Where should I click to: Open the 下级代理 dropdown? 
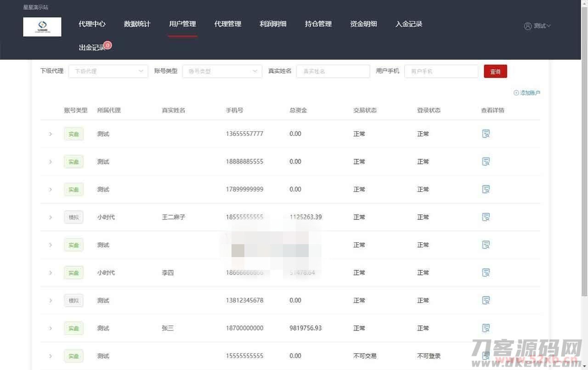coord(108,71)
